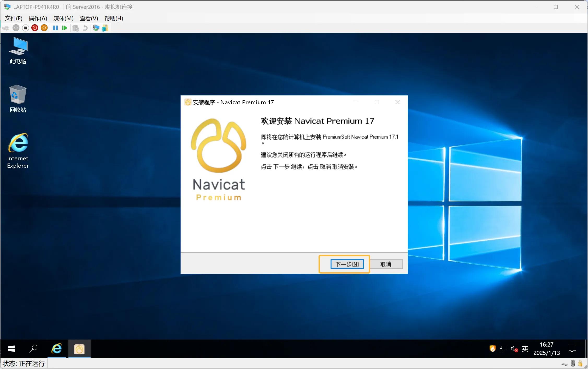588x369 pixels.
Task: Click the Ctrl+Alt+Delete toolbar icon
Action: click(5, 28)
